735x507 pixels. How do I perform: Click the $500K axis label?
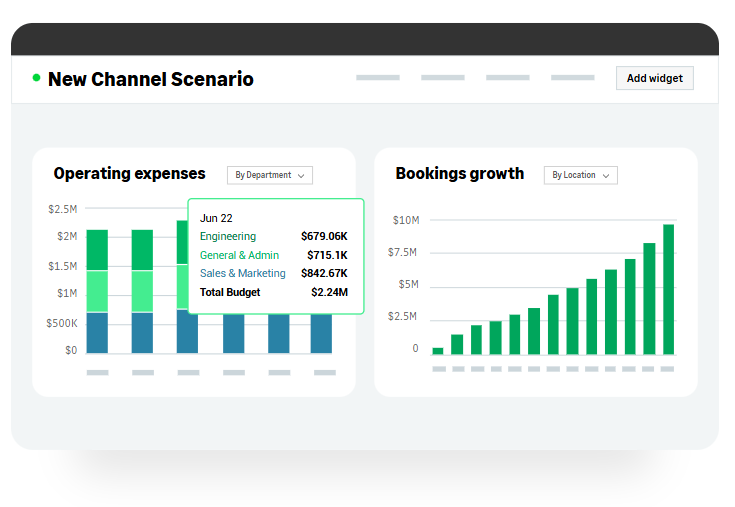click(x=61, y=323)
